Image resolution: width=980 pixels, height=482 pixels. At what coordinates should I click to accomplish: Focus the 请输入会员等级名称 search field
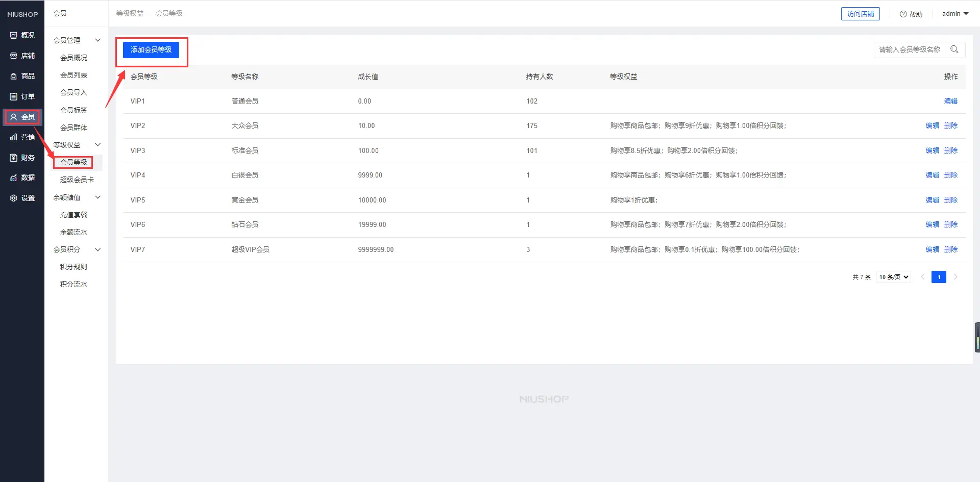pos(909,49)
